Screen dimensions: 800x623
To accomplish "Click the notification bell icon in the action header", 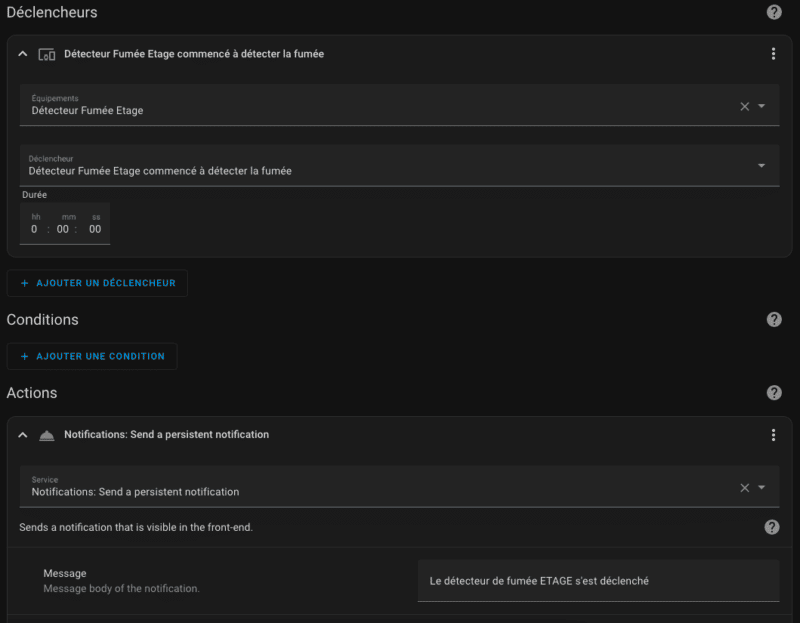I will (46, 435).
